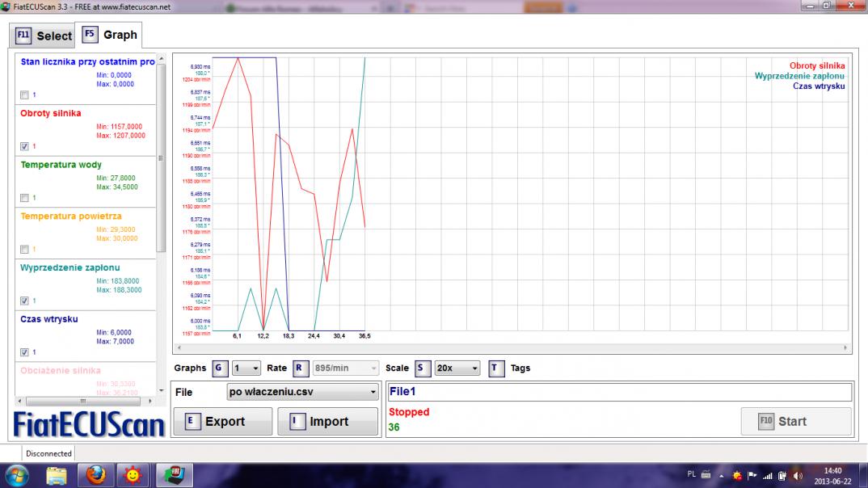
Task: Click parameter list vertical scrollbar thumb
Action: coord(161,158)
